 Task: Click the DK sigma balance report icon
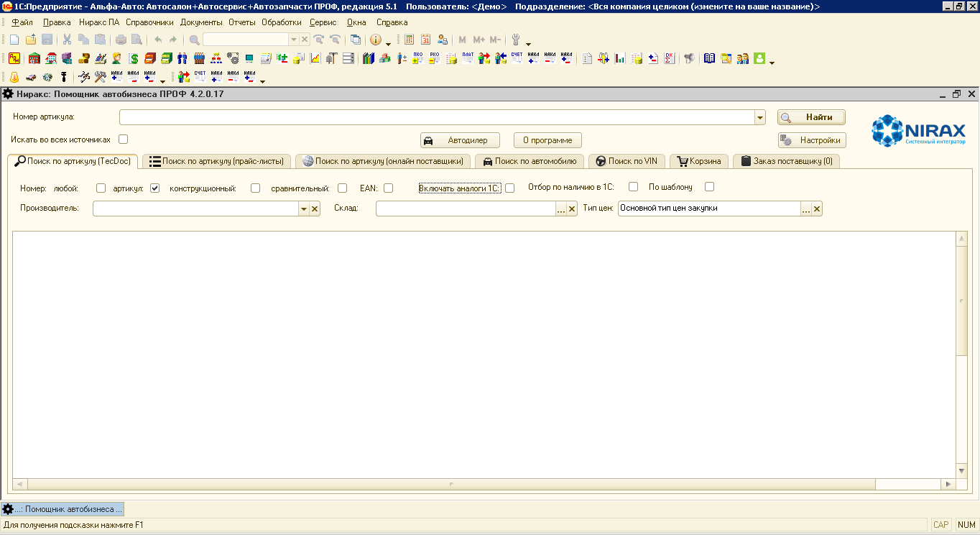pos(670,58)
